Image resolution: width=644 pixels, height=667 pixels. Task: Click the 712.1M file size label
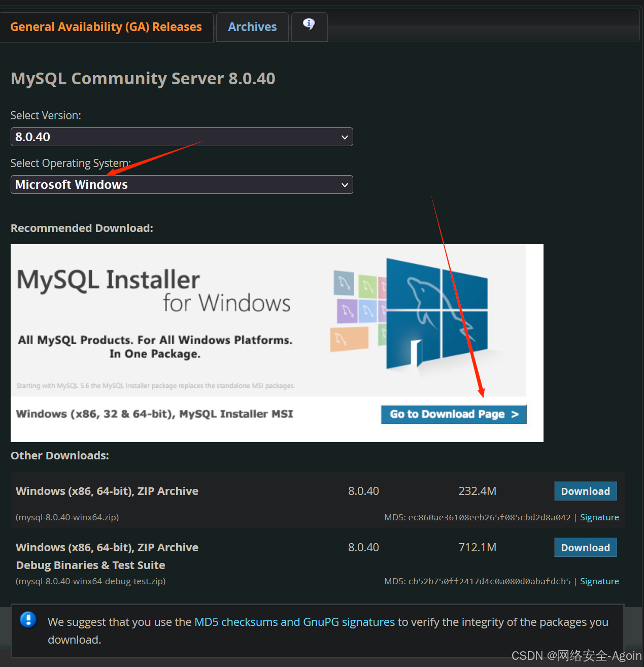(x=477, y=547)
